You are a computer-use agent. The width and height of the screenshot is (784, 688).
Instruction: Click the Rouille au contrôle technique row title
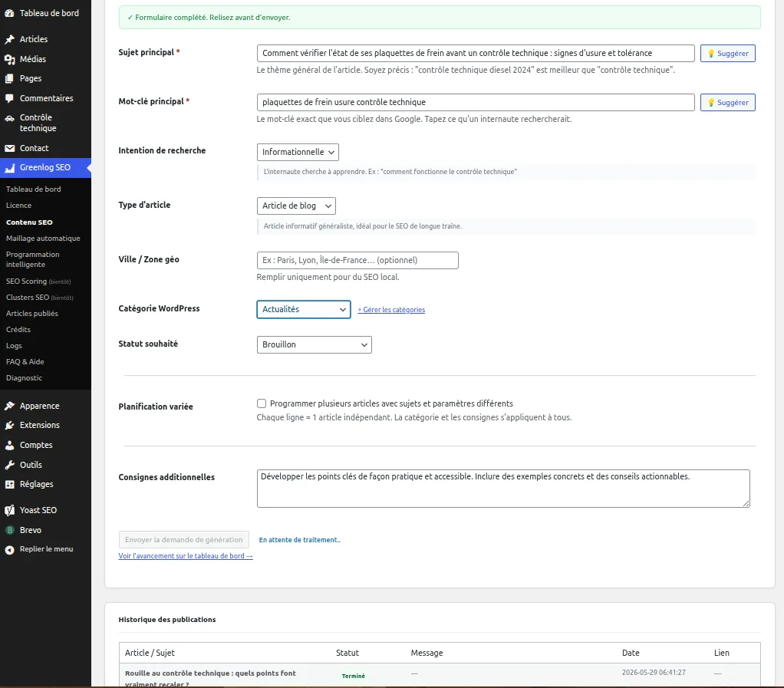click(210, 679)
